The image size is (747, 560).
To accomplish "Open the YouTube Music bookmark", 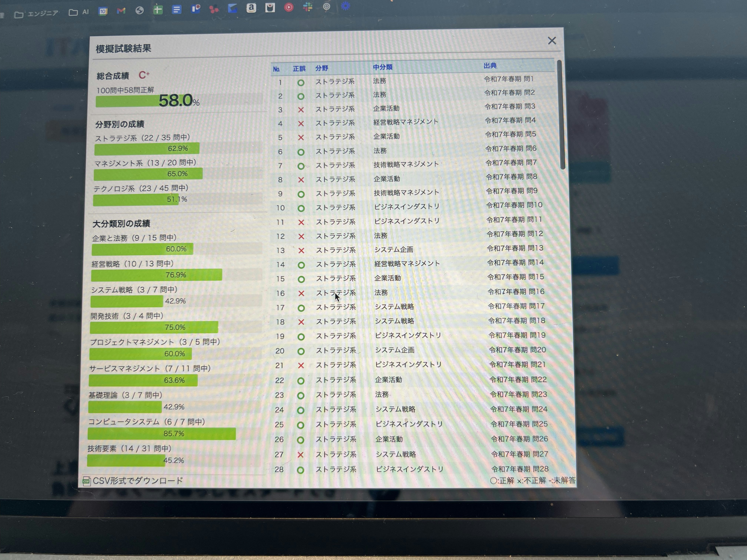I will [289, 7].
